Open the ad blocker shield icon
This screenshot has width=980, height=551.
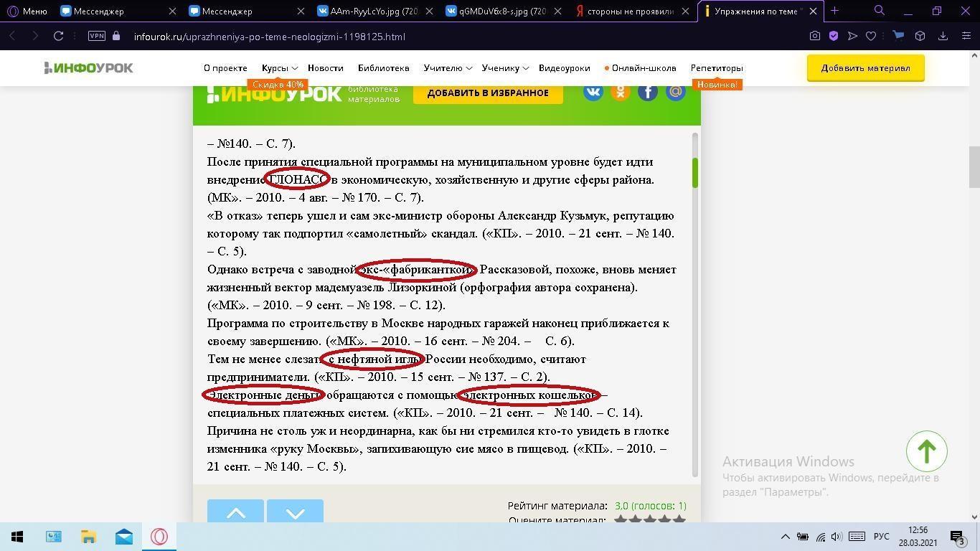click(833, 36)
